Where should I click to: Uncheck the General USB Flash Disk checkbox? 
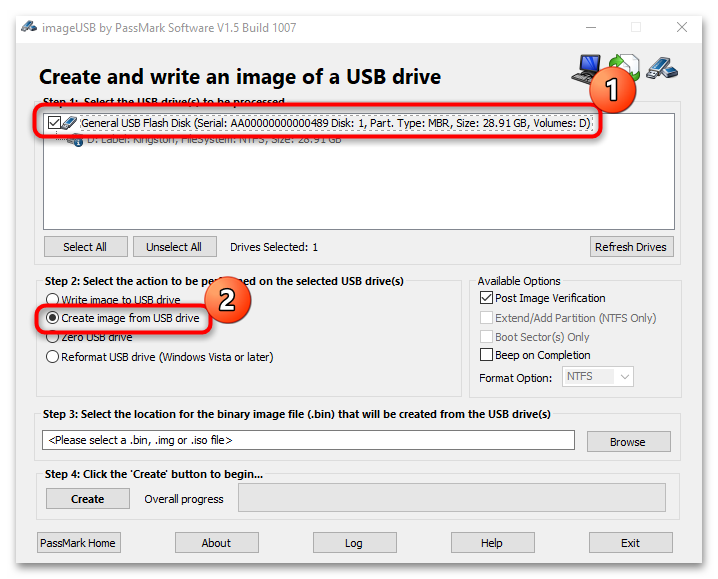tap(54, 123)
